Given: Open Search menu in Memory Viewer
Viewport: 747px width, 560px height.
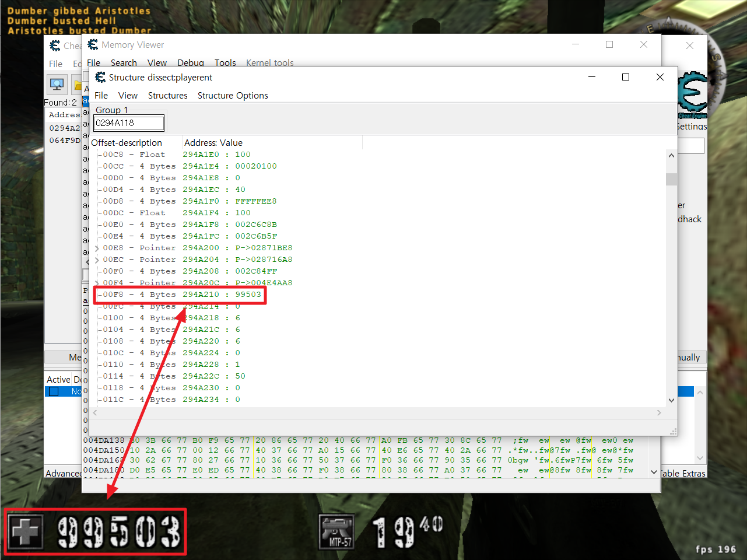Looking at the screenshot, I should point(124,63).
